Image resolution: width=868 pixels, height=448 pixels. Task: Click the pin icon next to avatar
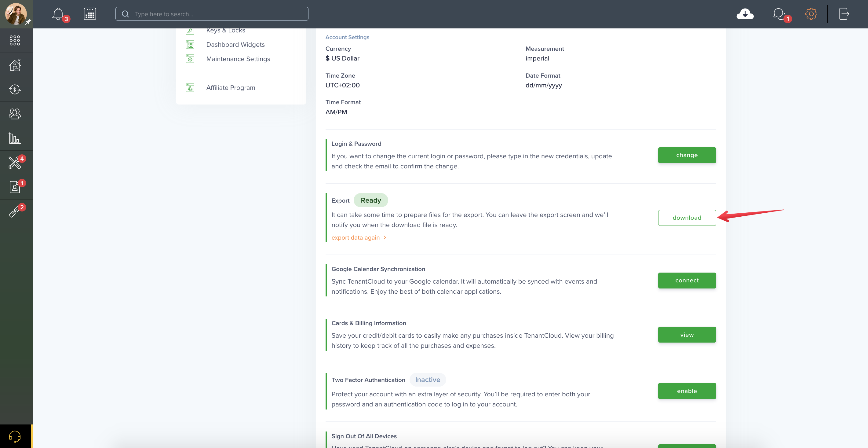click(28, 22)
